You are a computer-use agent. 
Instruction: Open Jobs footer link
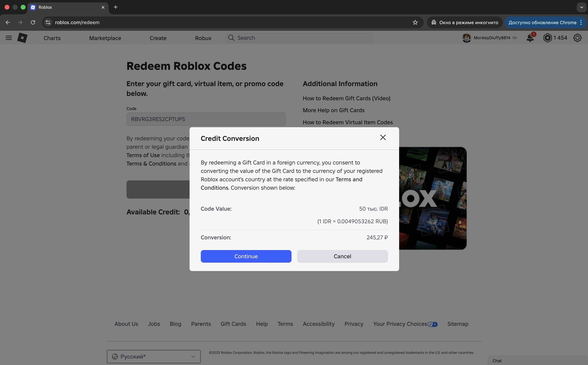(x=154, y=324)
